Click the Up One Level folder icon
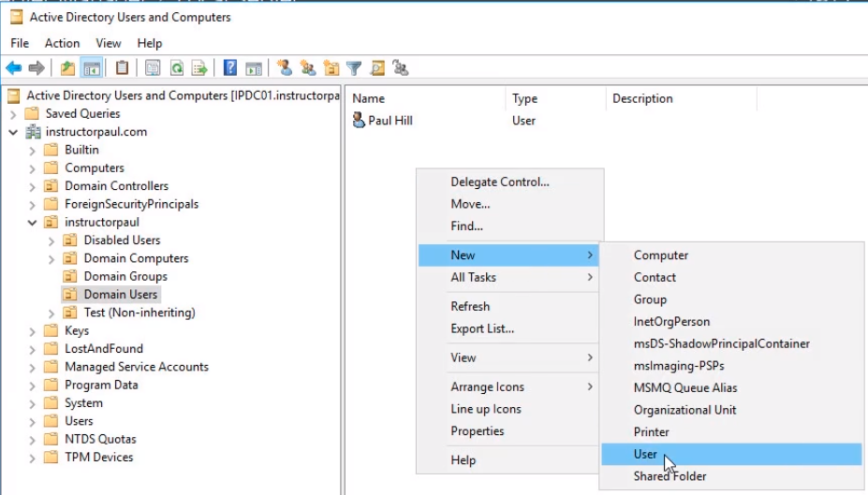The image size is (868, 495). [x=67, y=68]
